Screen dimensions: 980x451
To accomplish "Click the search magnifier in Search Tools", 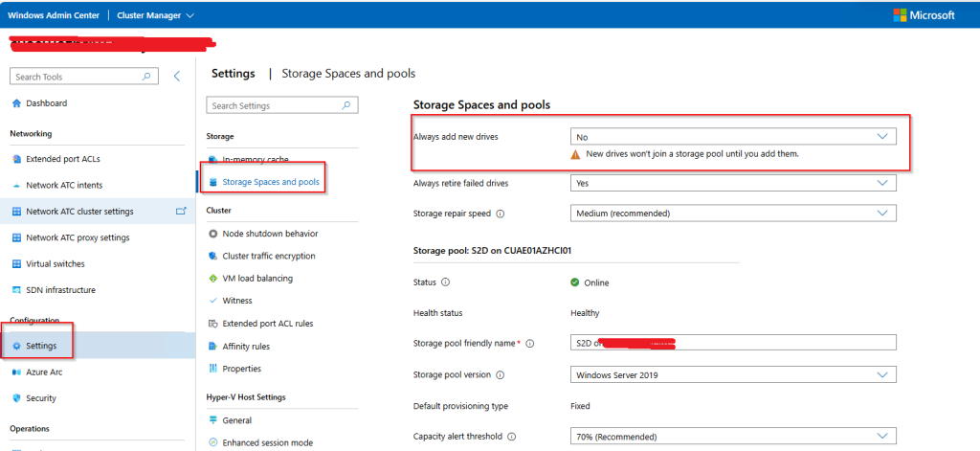I will tap(145, 77).
